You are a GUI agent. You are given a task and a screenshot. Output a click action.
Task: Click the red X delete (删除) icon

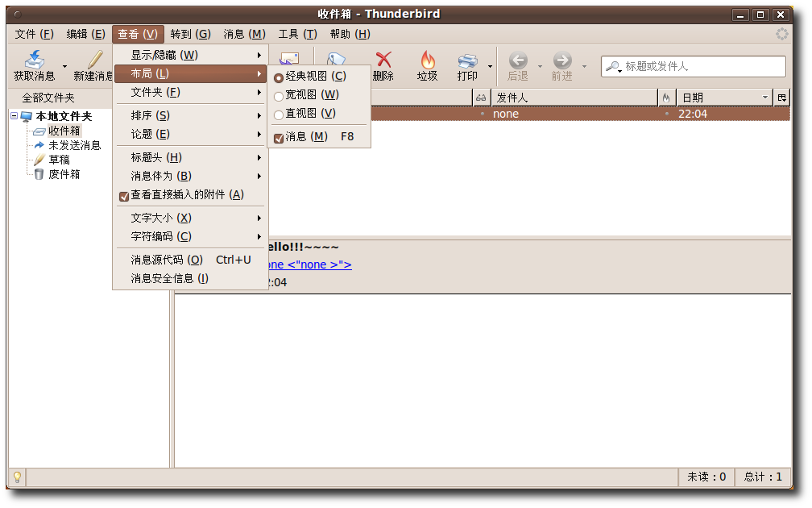click(x=383, y=59)
